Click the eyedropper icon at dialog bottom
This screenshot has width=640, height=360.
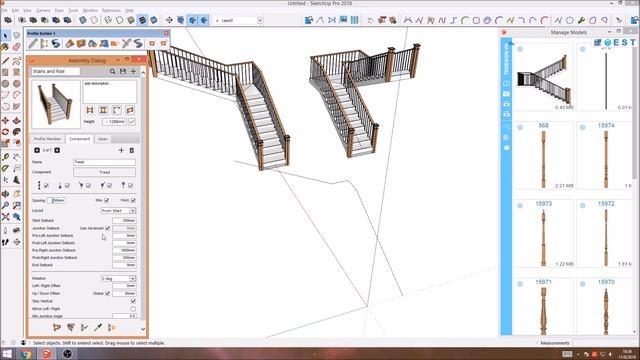(98, 327)
